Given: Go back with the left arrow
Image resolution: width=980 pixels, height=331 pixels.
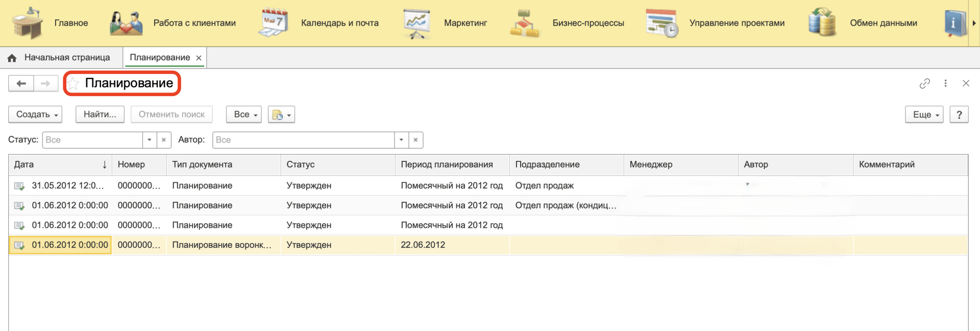Looking at the screenshot, I should tap(21, 83).
